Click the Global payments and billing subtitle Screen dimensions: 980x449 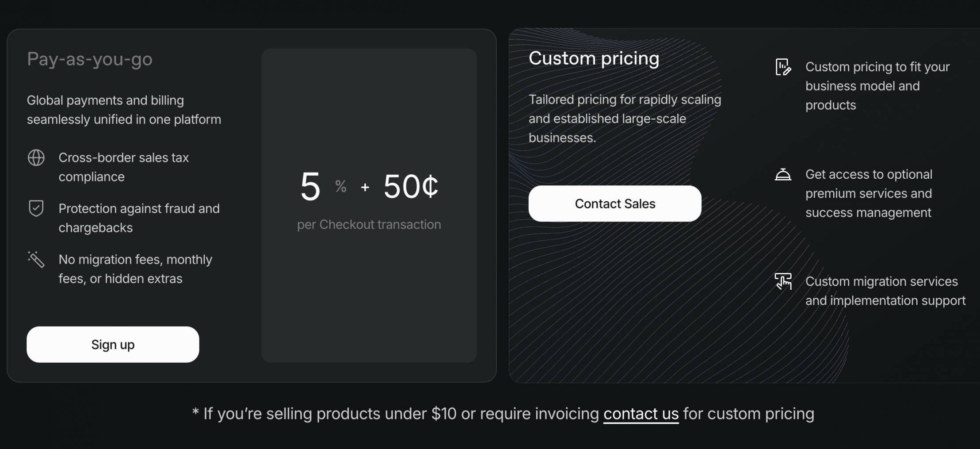[124, 109]
